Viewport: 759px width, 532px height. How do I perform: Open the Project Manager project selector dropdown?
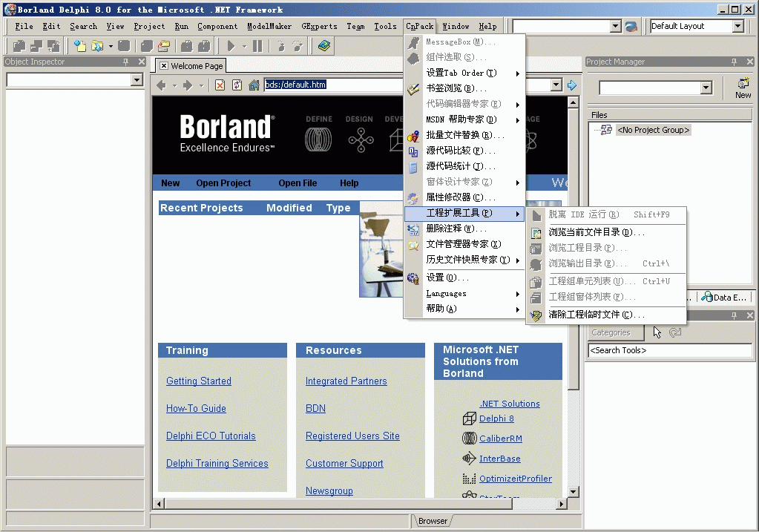(x=706, y=88)
